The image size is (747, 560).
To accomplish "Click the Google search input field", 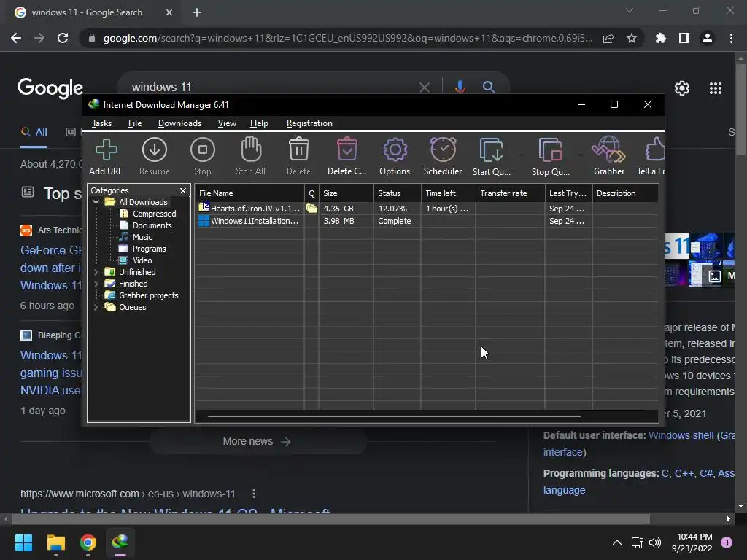I will pos(271,87).
